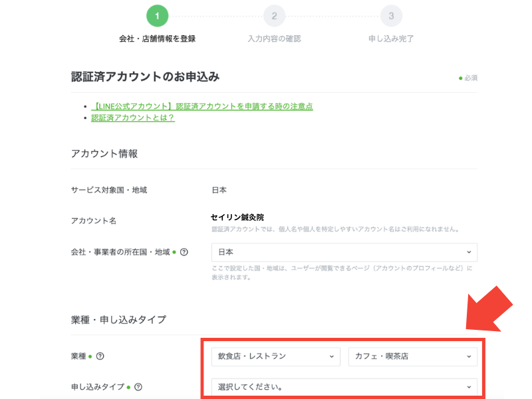Click the help icon next to 業種

pyautogui.click(x=100, y=356)
